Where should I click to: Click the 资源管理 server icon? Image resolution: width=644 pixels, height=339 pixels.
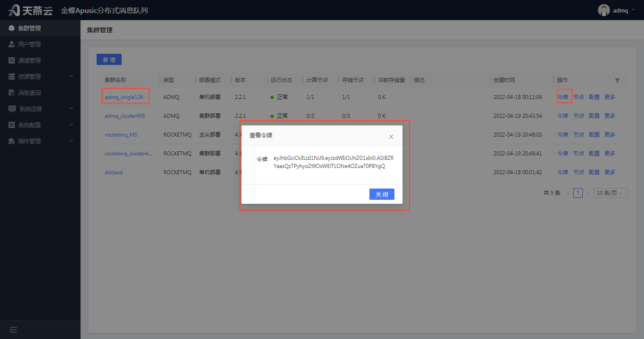(x=12, y=77)
